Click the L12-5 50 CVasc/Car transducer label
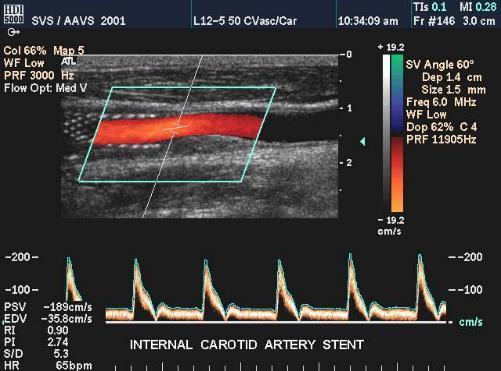This screenshot has width=501, height=371. pos(245,21)
